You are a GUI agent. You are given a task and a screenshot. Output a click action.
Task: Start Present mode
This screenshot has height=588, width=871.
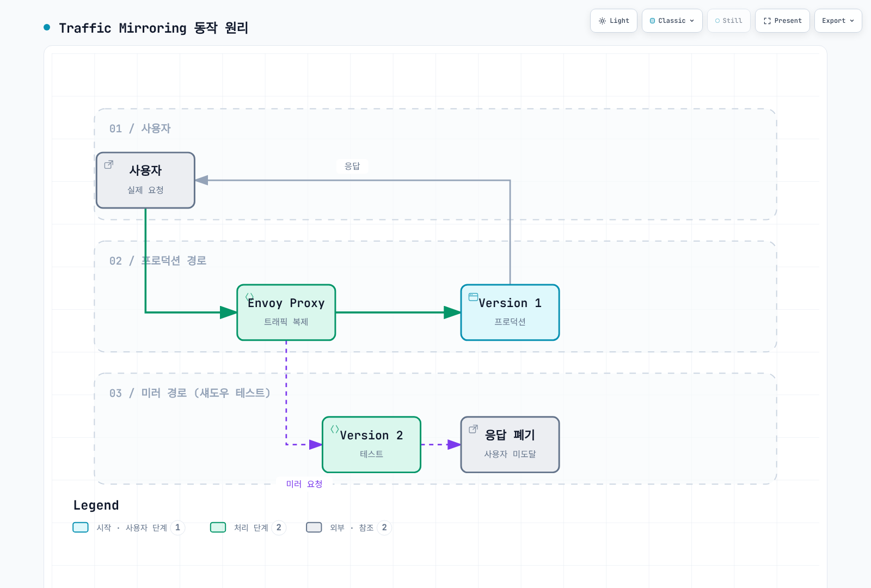(x=782, y=21)
